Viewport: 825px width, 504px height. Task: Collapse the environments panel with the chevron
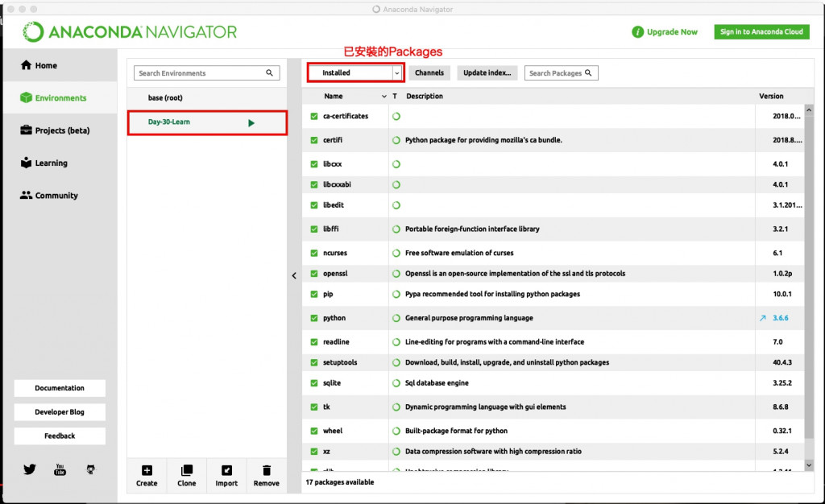294,275
